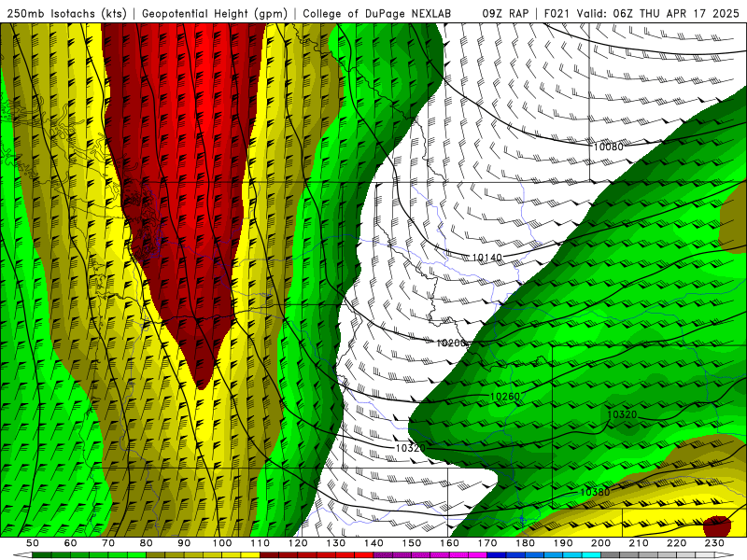The height and width of the screenshot is (560, 747).
Task: Click the '60' value on the color scale
Action: tap(71, 543)
